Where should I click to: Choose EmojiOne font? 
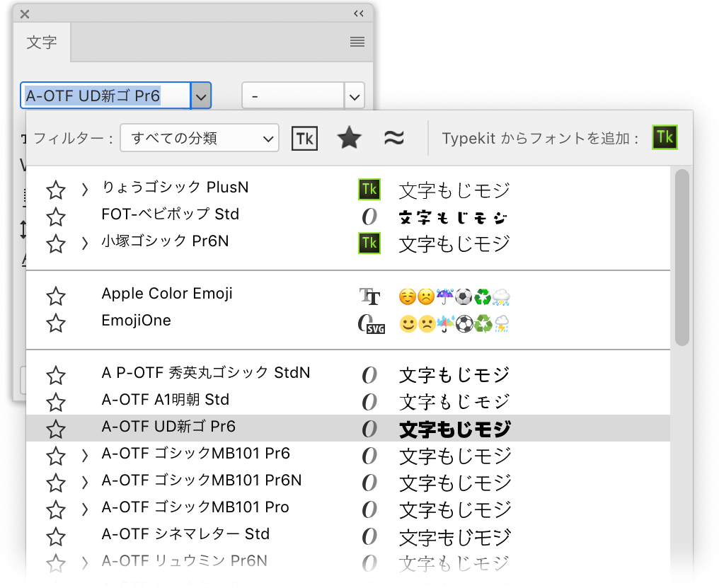coord(136,320)
